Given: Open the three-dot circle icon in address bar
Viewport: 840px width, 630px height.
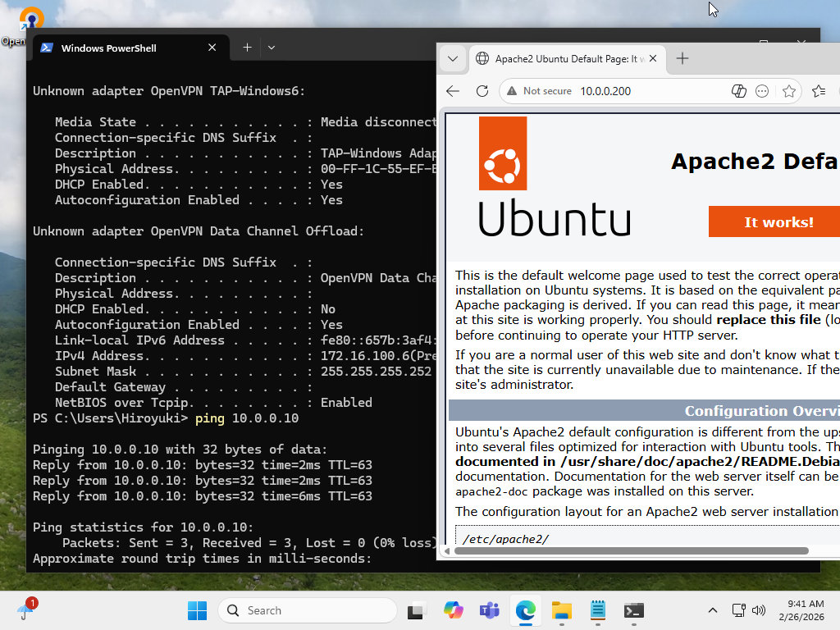Looking at the screenshot, I should 762,91.
